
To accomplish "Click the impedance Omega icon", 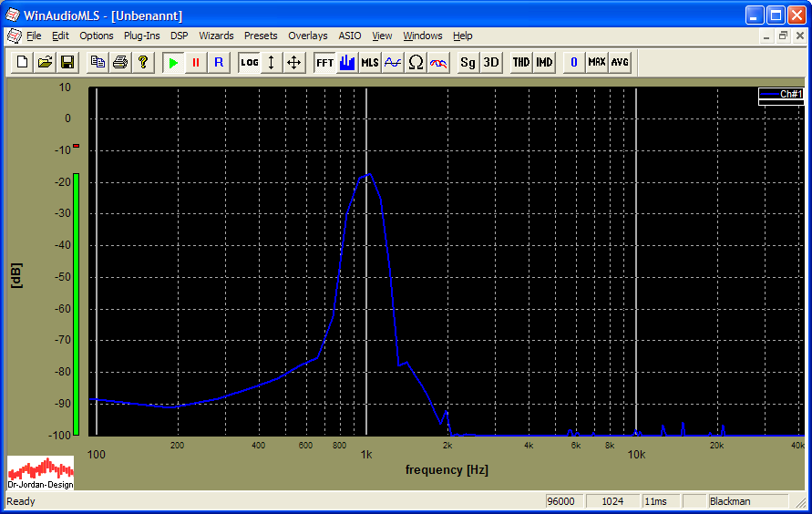I will click(416, 62).
